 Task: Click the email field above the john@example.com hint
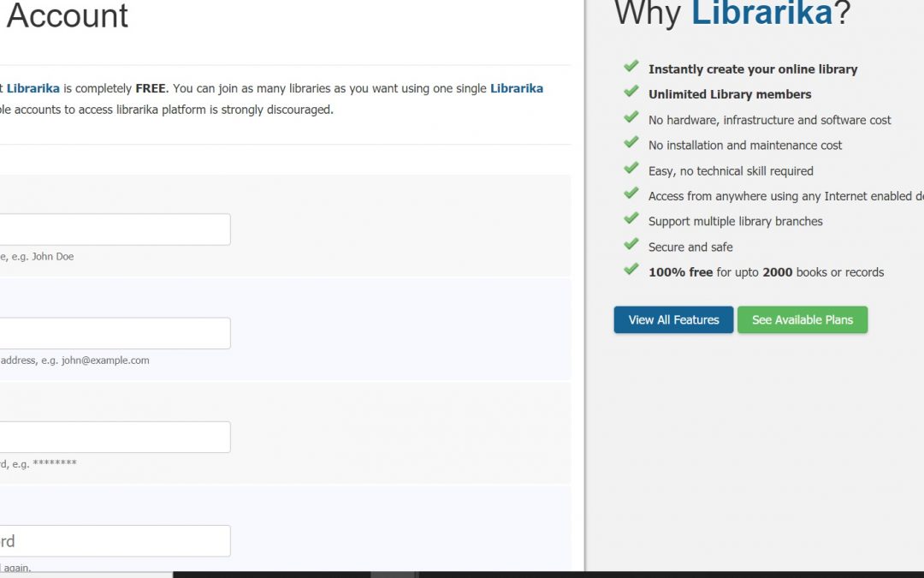point(115,333)
